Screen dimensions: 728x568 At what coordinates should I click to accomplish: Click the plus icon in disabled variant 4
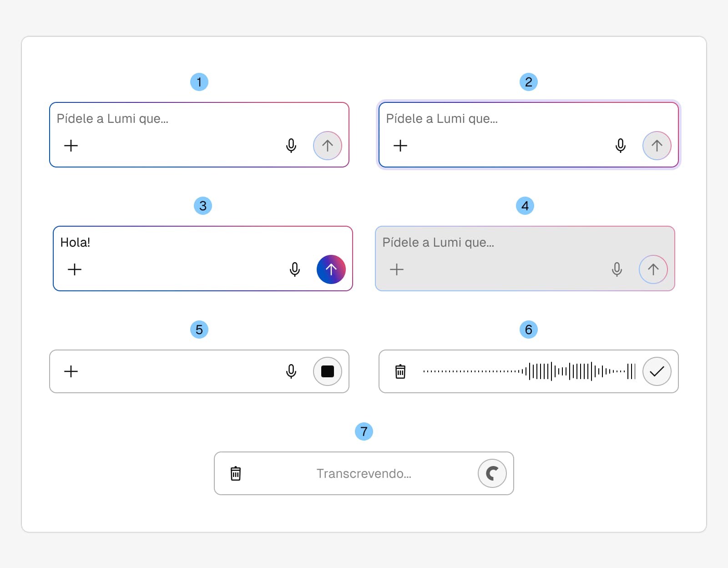(396, 269)
